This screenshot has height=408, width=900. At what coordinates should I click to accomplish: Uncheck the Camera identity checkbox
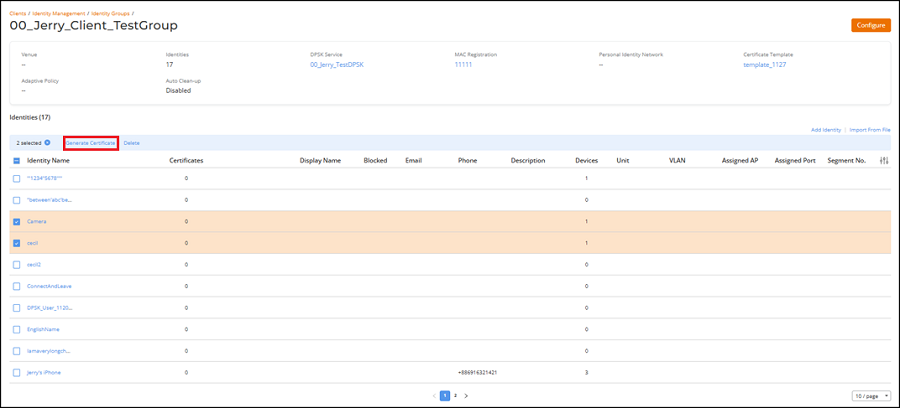[x=16, y=221]
